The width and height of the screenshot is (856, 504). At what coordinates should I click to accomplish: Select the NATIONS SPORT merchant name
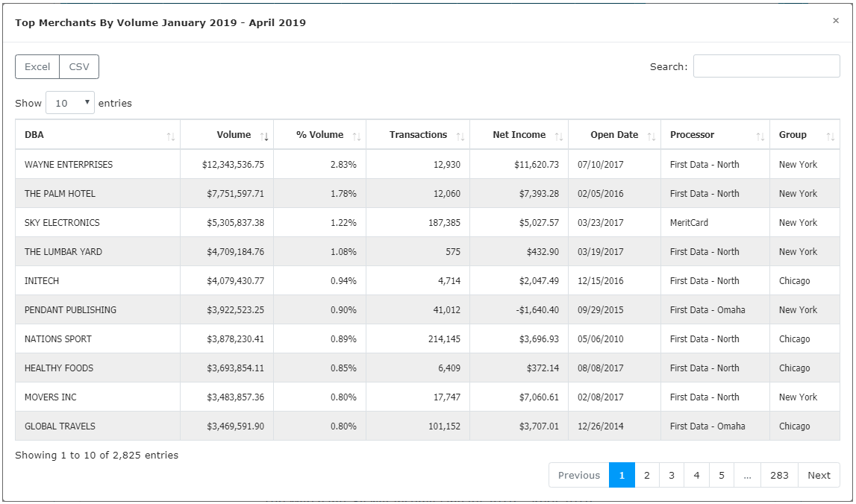[x=58, y=338]
